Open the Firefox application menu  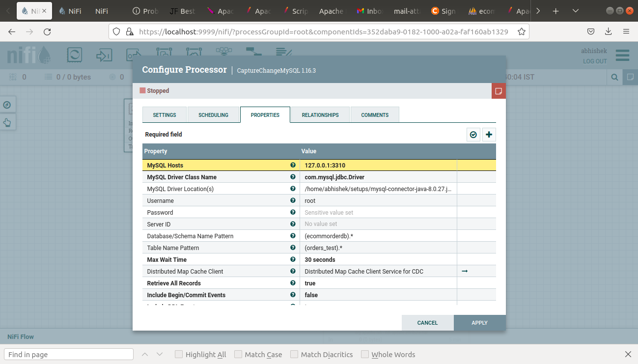pyautogui.click(x=626, y=31)
